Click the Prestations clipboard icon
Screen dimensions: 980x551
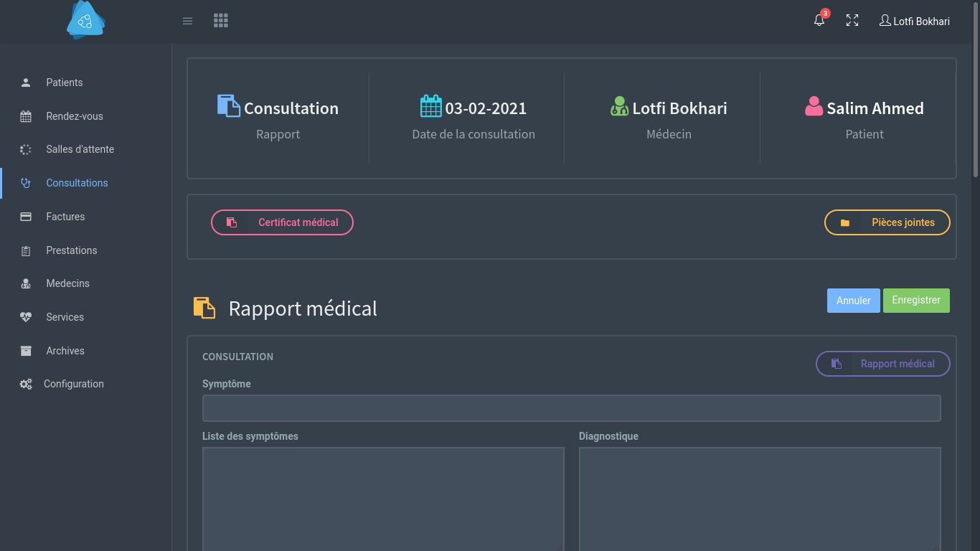click(x=26, y=250)
